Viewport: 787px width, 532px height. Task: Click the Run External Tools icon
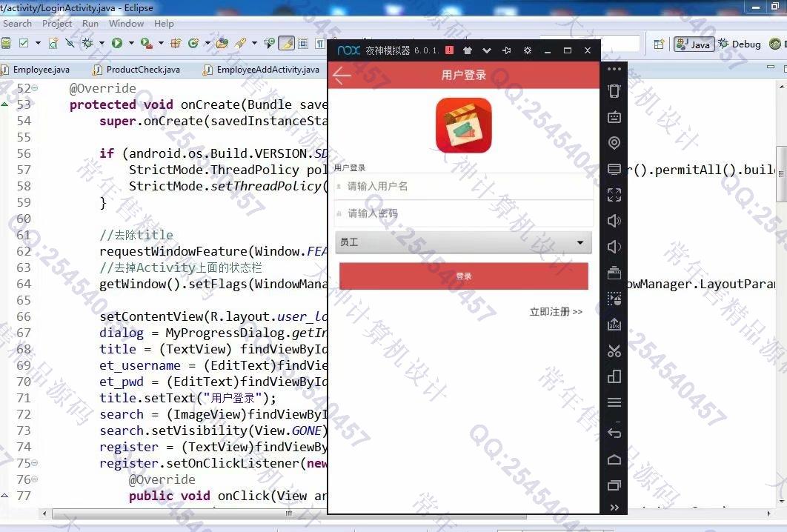coord(147,43)
